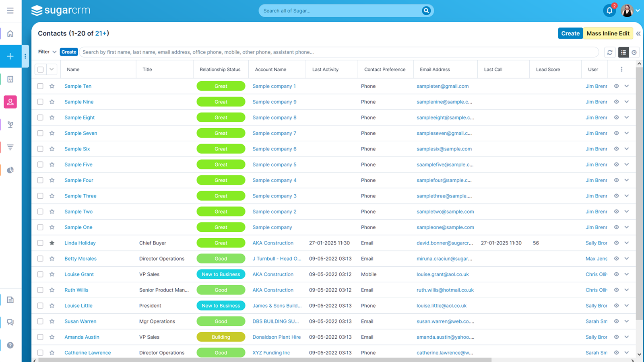Open the Help icon in sidebar
This screenshot has height=362, width=644.
tap(10, 345)
